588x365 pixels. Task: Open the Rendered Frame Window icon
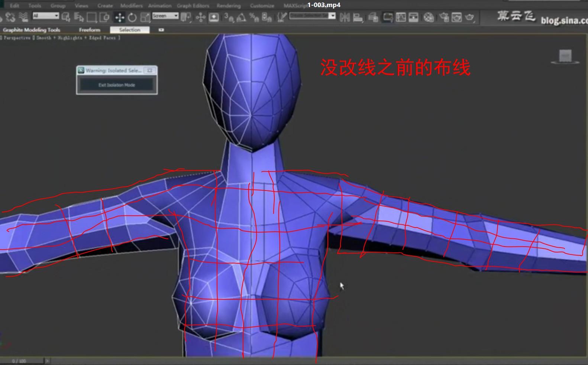pos(456,17)
